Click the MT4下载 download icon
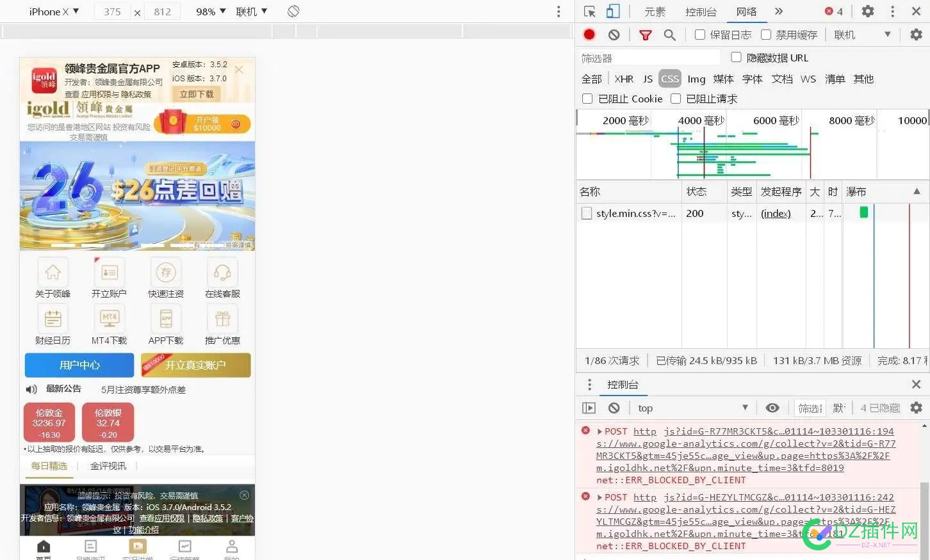The width and height of the screenshot is (930, 560). (x=109, y=317)
